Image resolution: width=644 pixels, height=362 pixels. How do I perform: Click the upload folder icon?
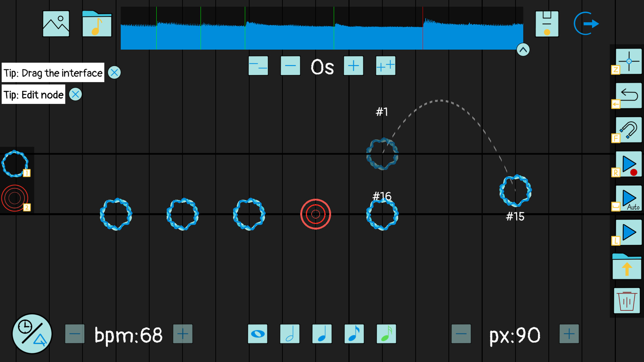[x=627, y=267]
